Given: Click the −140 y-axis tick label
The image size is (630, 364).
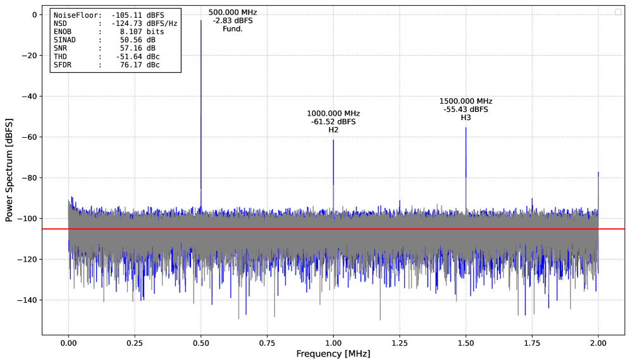Looking at the screenshot, I should pyautogui.click(x=27, y=300).
